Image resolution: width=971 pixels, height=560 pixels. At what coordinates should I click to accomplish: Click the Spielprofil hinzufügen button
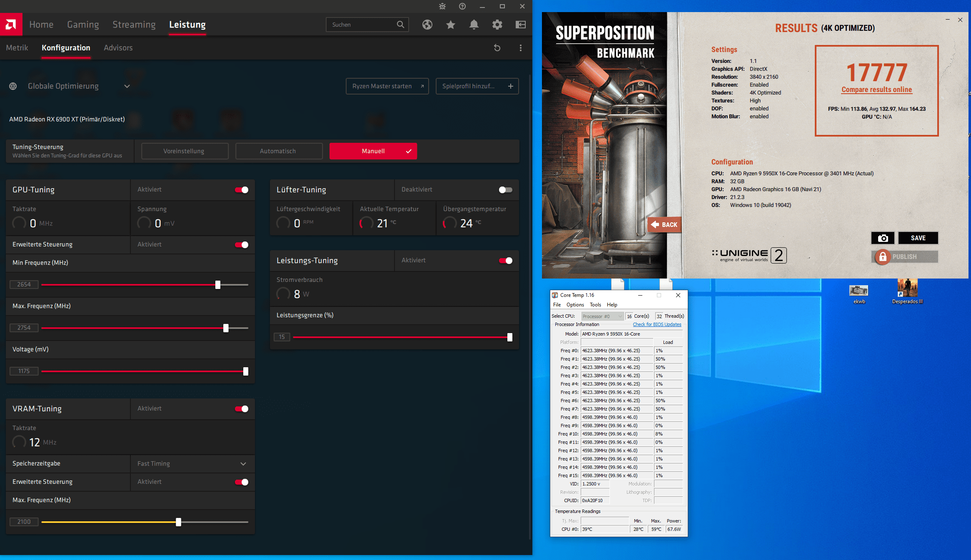(477, 86)
